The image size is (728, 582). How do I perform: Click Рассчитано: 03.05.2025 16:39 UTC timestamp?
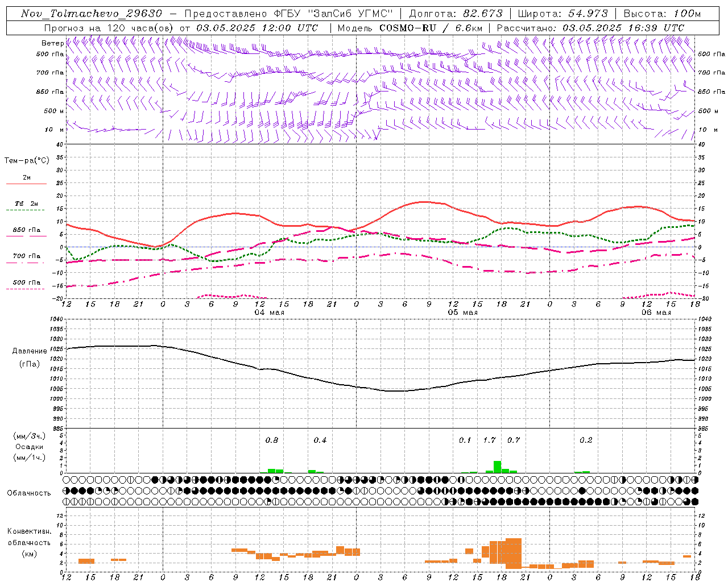click(590, 28)
